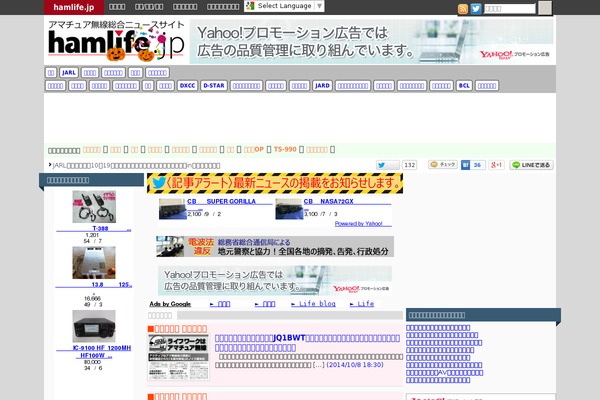
Task: Open the 13.8 125 auction item link
Action: [x=94, y=285]
